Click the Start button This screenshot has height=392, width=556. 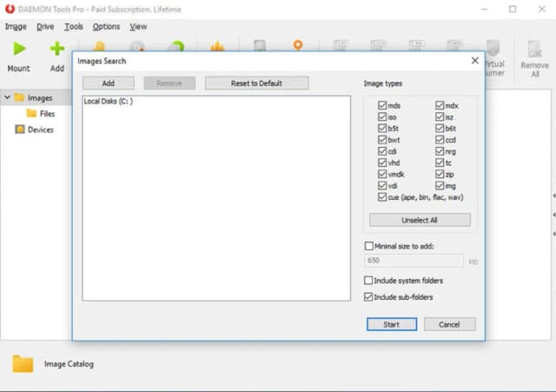coord(392,324)
